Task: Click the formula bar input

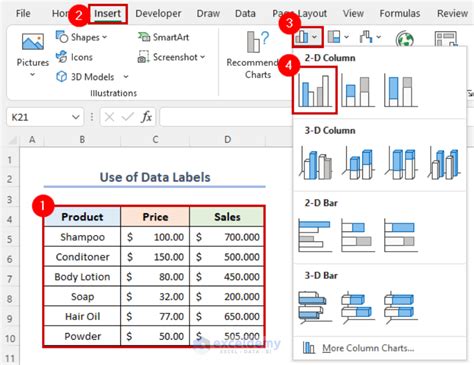Action: click(225, 117)
